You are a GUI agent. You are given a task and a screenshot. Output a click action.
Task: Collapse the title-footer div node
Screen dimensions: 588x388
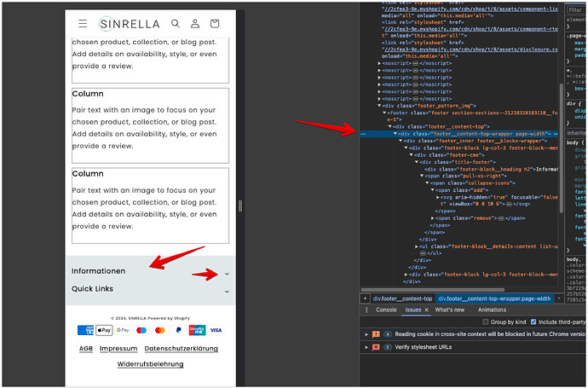pyautogui.click(x=416, y=162)
